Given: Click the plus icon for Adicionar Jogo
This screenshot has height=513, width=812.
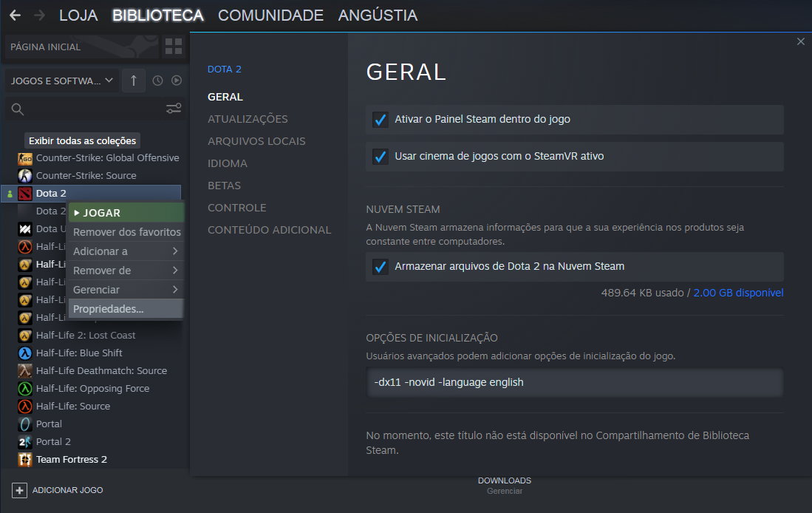Looking at the screenshot, I should coord(19,490).
